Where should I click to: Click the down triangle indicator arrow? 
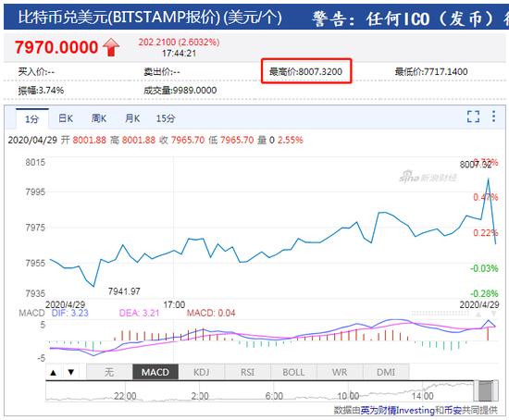[71, 372]
